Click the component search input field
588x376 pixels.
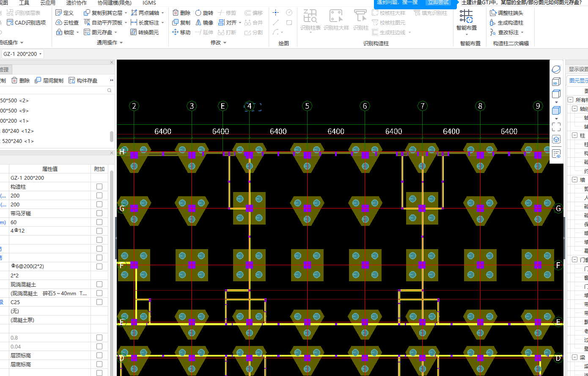coord(53,91)
